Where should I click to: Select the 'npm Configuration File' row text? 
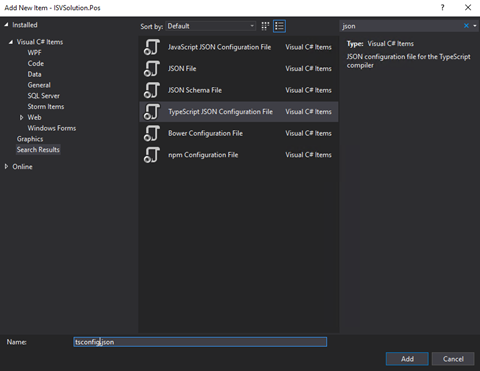(x=203, y=155)
